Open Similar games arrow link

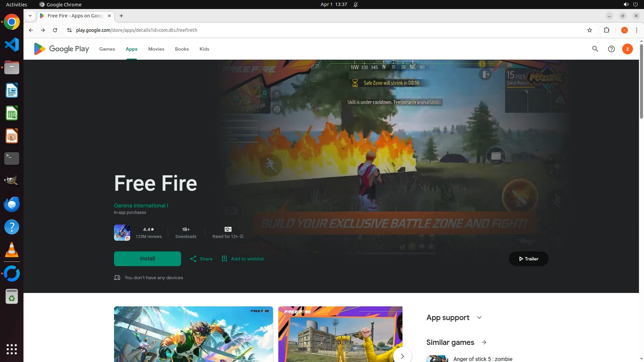click(484, 342)
